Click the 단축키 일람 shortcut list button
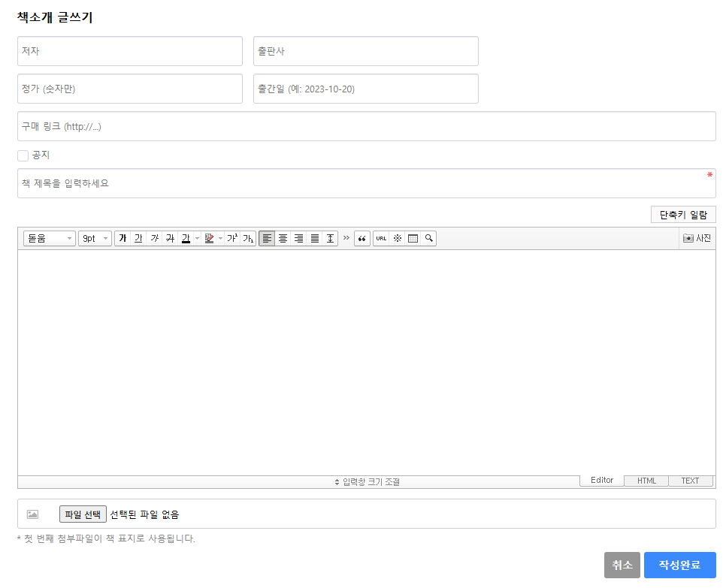 [x=683, y=215]
